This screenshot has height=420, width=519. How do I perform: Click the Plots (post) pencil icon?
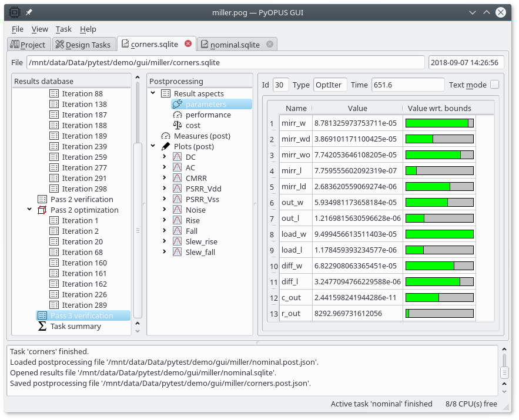coord(166,147)
